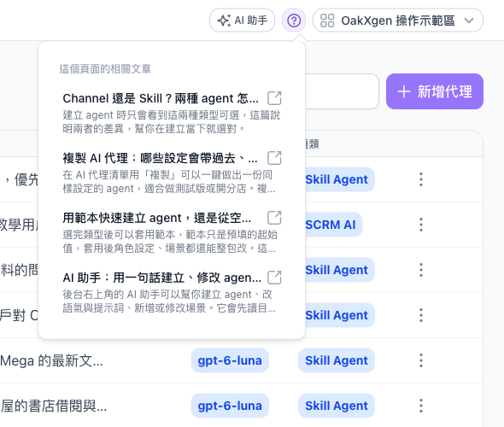Viewport: 504px width, 427px height.
Task: Open more options menu for 屋的書店借閱與 row
Action: [x=421, y=406]
